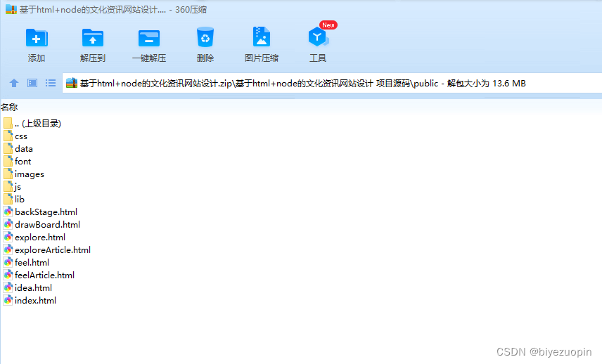Select the drawBoard.html file
The image size is (602, 364).
coord(42,225)
